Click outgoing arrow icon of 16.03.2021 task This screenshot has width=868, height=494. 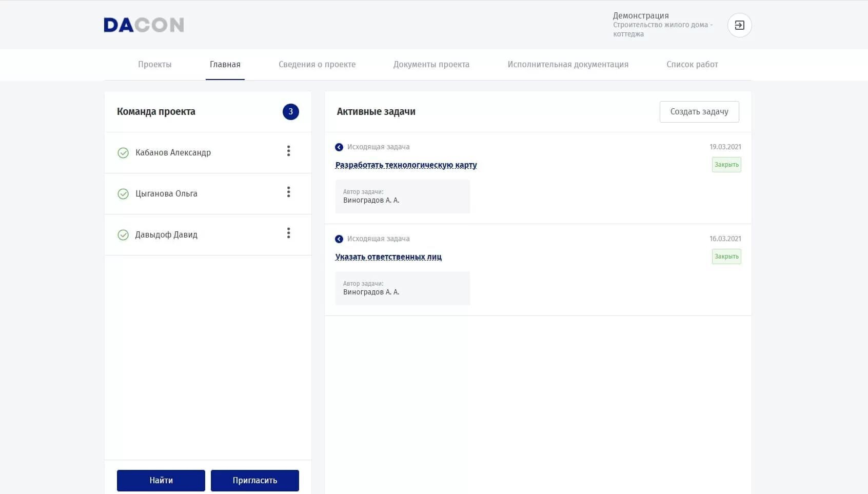pyautogui.click(x=339, y=239)
